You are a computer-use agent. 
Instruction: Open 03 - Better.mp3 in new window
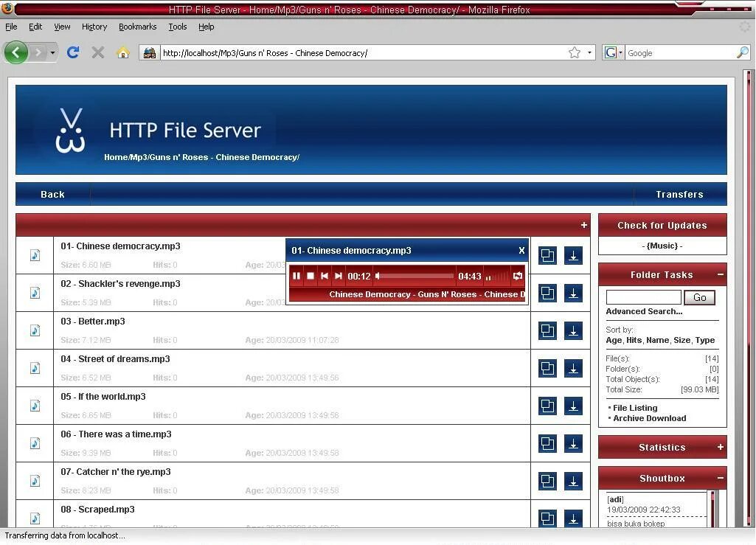click(548, 331)
